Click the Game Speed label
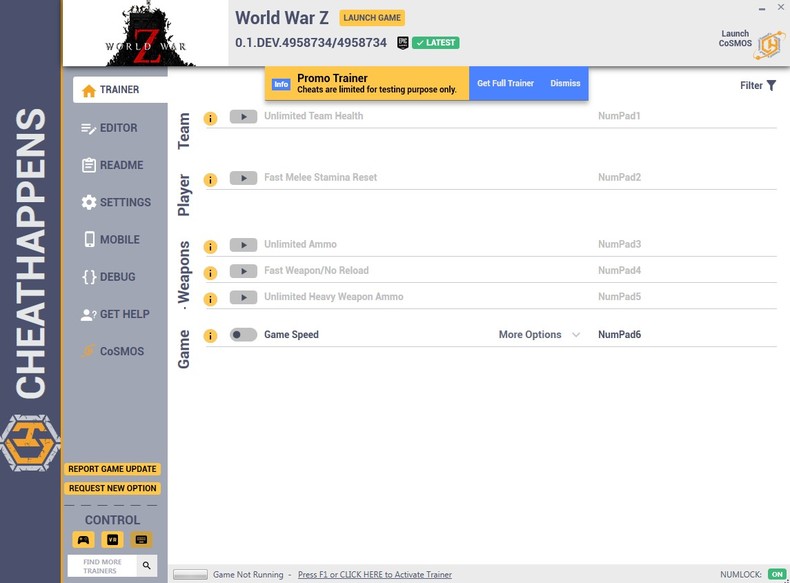Screen dimensions: 790x583 click(x=291, y=335)
